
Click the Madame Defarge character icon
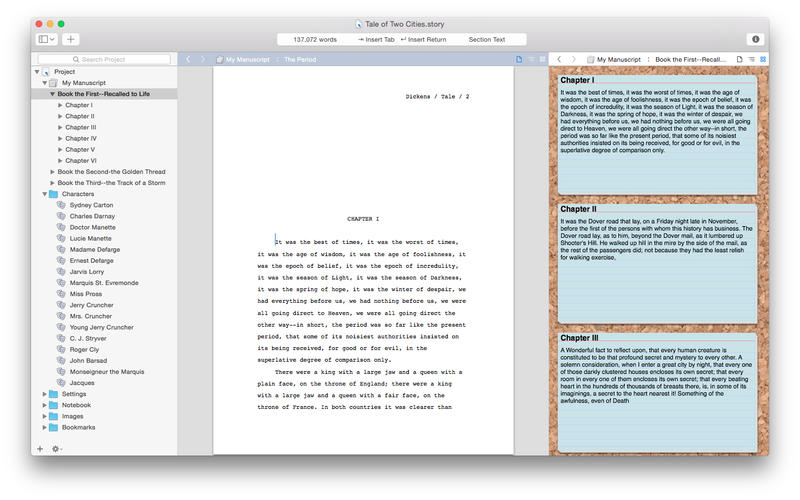click(x=61, y=249)
